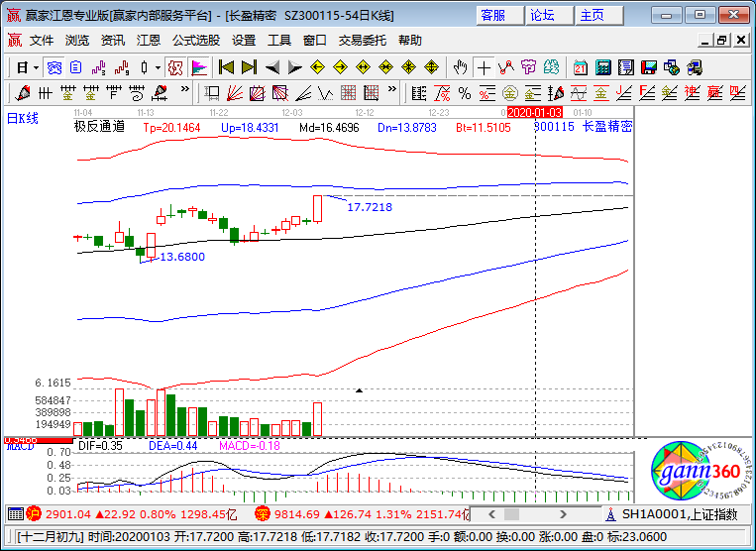Image resolution: width=756 pixels, height=551 pixels.
Task: Open the computer printer-transfer icon
Action: coord(695,67)
